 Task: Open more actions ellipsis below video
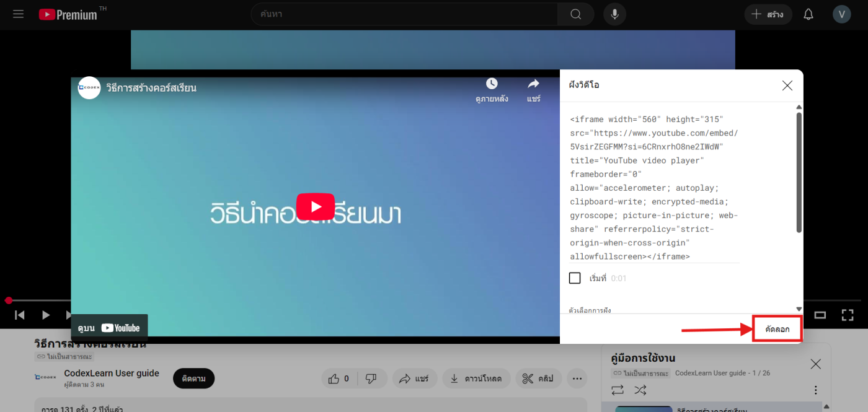pyautogui.click(x=577, y=379)
